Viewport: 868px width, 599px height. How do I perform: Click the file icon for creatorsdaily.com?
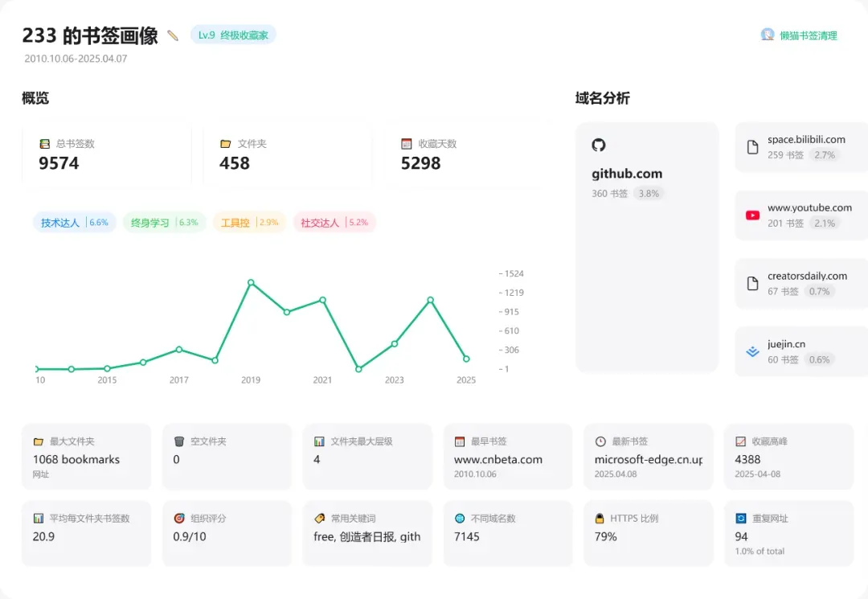(752, 284)
